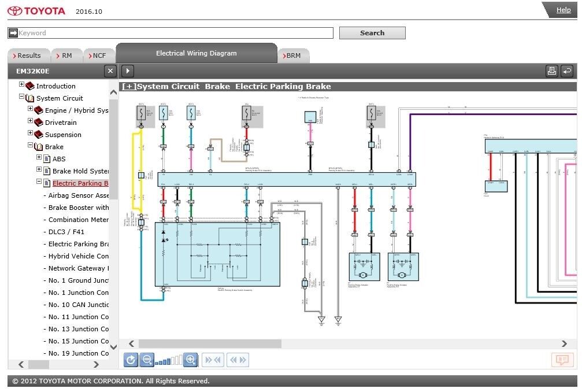Zoom in with the plus magnifier
Viewport: 582px width, 392px height.
(191, 360)
